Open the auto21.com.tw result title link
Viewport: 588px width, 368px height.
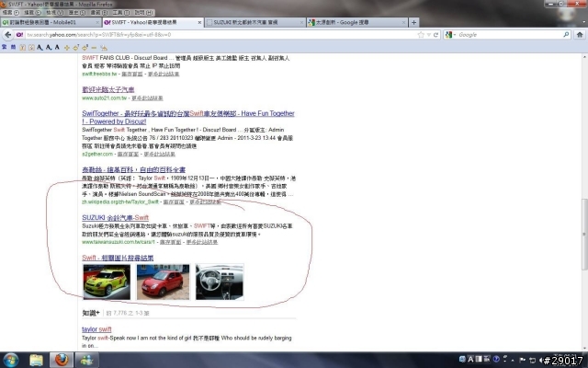108,89
